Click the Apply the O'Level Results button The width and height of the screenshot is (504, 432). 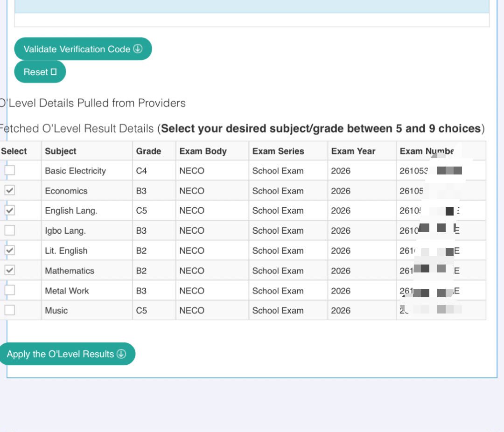(x=67, y=354)
